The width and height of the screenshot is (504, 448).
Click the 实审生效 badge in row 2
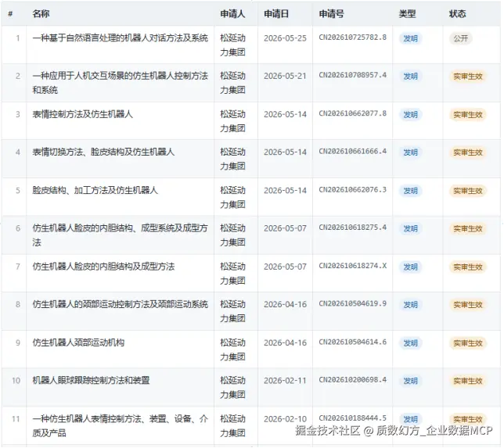(x=468, y=77)
